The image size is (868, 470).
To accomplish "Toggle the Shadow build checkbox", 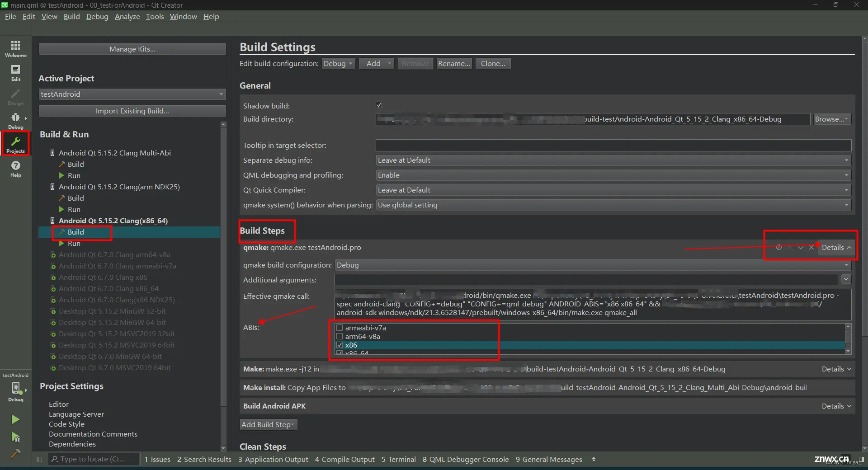I will tap(379, 105).
